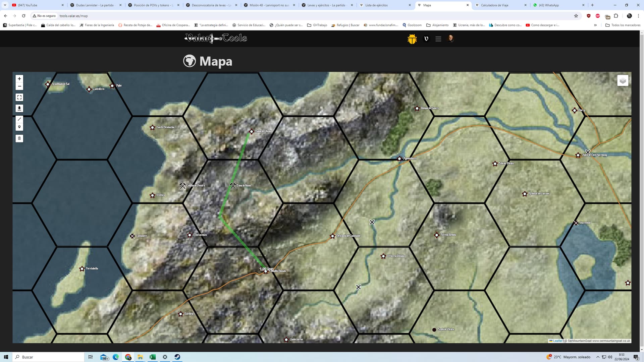Click the Mortaceniza castle marker
This screenshot has height=362, width=644.
pos(190,235)
